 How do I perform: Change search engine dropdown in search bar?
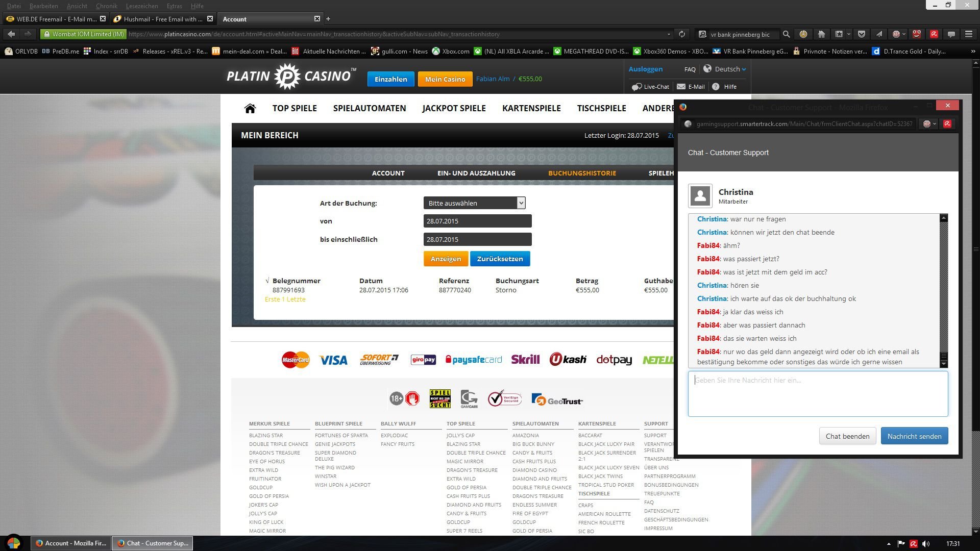[x=703, y=34]
